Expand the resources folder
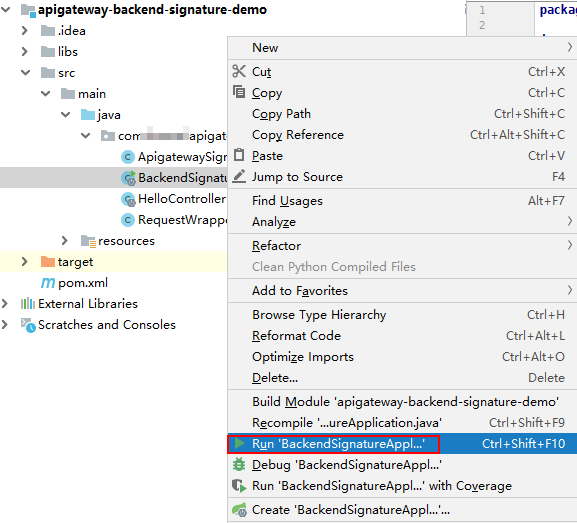 tap(65, 241)
